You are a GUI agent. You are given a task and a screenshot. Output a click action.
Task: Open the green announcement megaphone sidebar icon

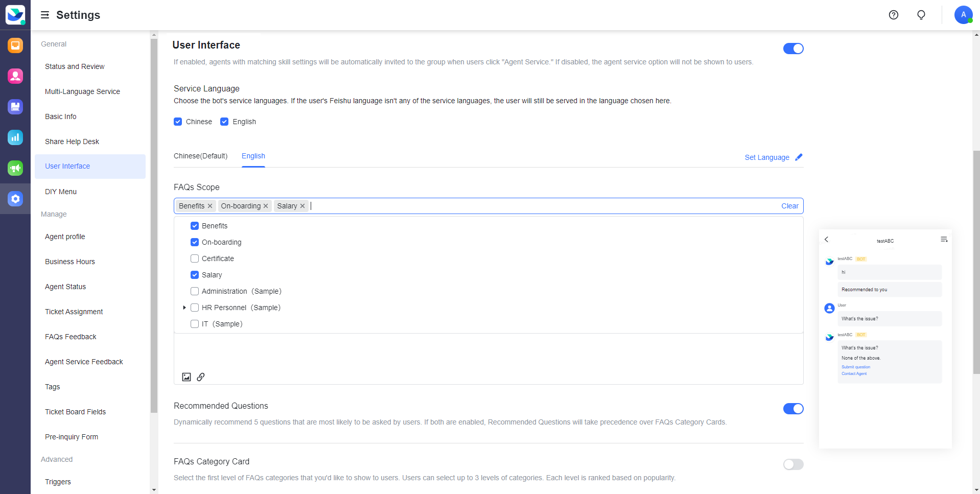[x=15, y=168]
